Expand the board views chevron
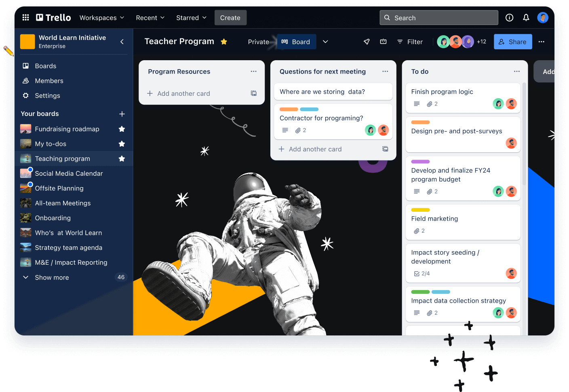The width and height of the screenshot is (569, 392). [325, 42]
